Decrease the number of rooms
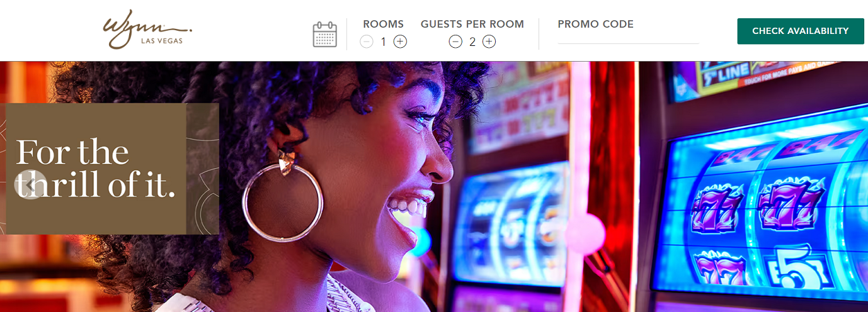The height and width of the screenshot is (312, 868). click(367, 42)
